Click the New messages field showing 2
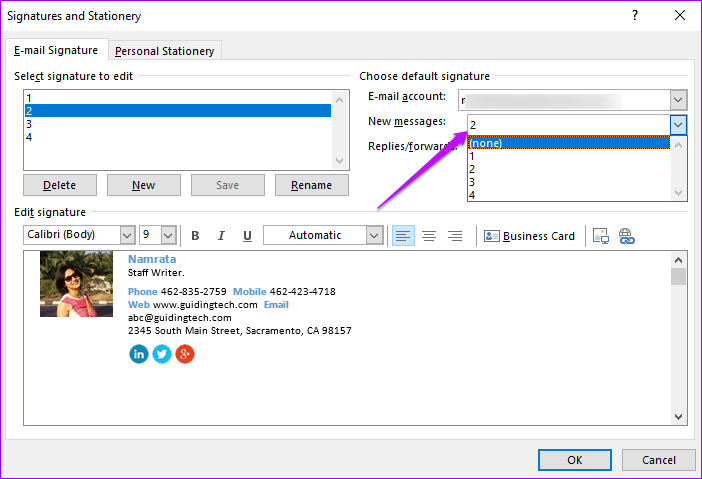The image size is (702, 479). point(569,125)
